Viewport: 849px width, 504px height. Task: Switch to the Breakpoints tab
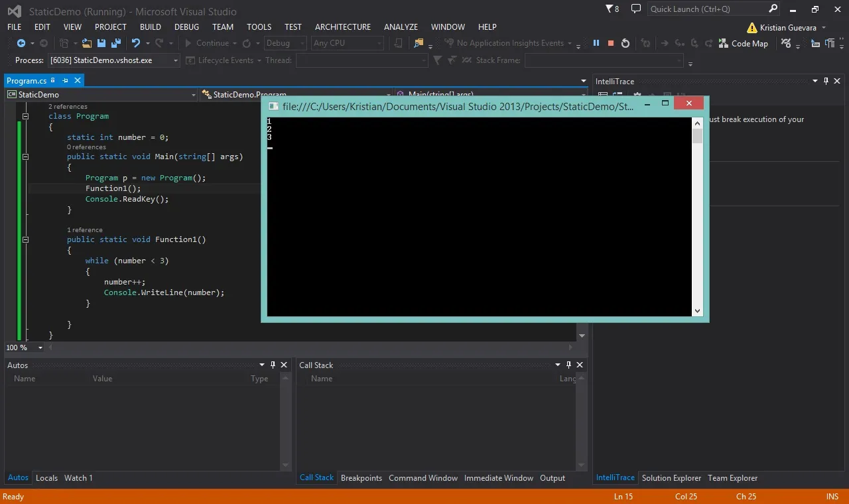click(361, 477)
